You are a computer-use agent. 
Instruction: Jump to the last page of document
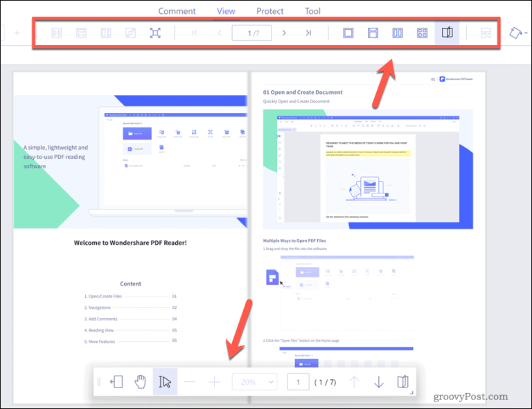(x=308, y=33)
